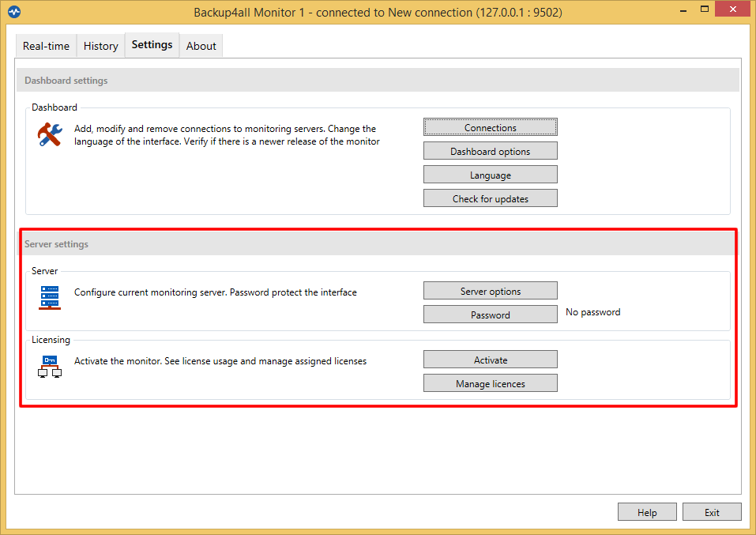
Task: Click the Password button
Action: (491, 315)
